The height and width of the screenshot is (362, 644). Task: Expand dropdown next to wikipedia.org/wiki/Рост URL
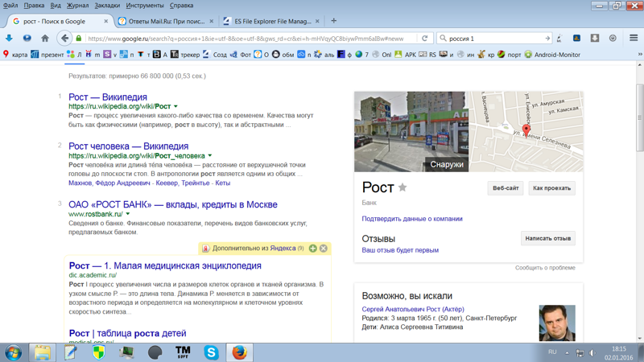coord(175,106)
